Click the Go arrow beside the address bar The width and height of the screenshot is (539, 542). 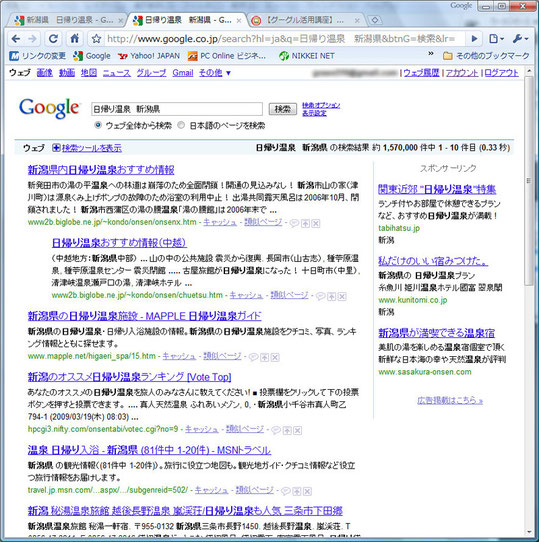[x=475, y=39]
